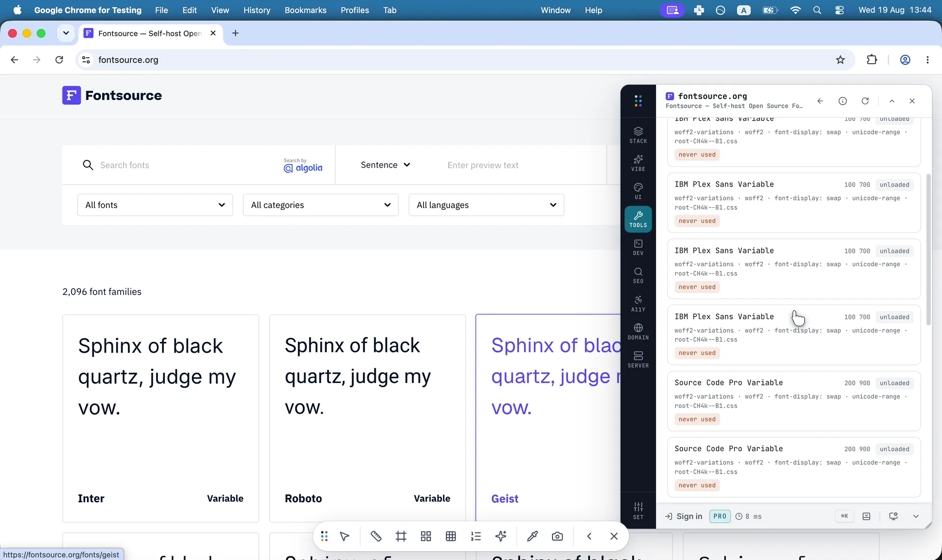Open Chrome tab search dropdown arrow

pyautogui.click(x=66, y=33)
